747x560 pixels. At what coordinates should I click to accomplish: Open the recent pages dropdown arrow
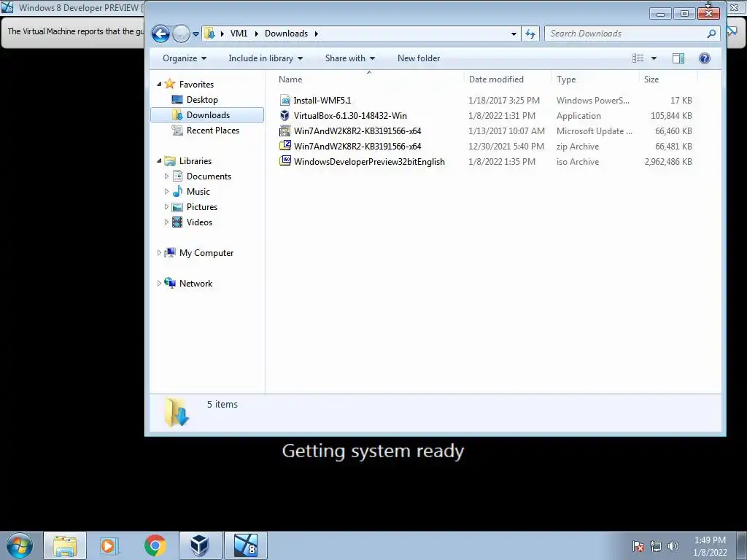point(196,34)
